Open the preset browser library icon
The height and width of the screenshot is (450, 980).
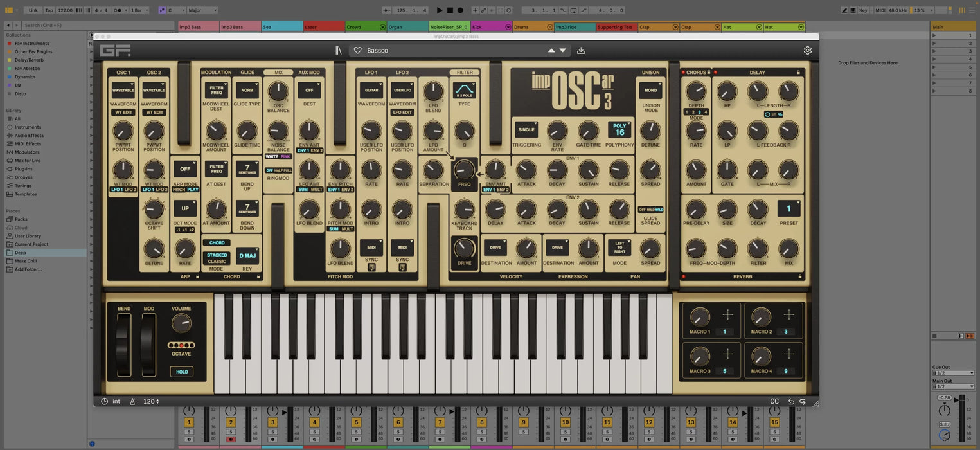(x=339, y=50)
